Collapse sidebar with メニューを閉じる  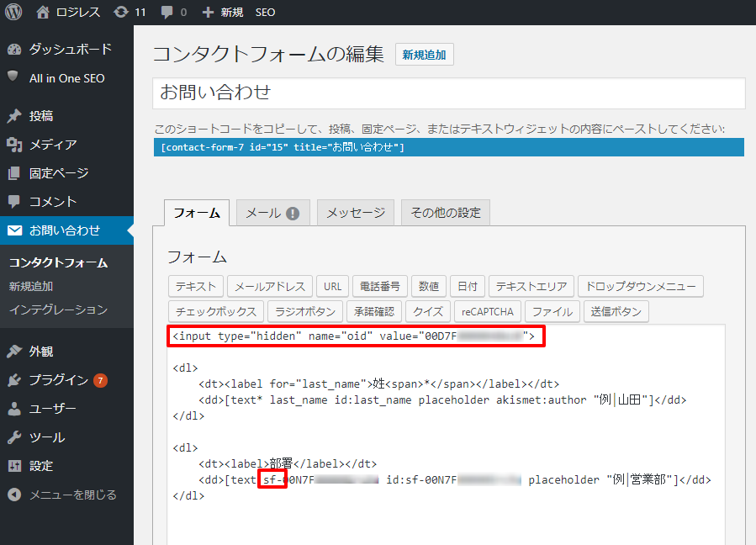pos(72,495)
